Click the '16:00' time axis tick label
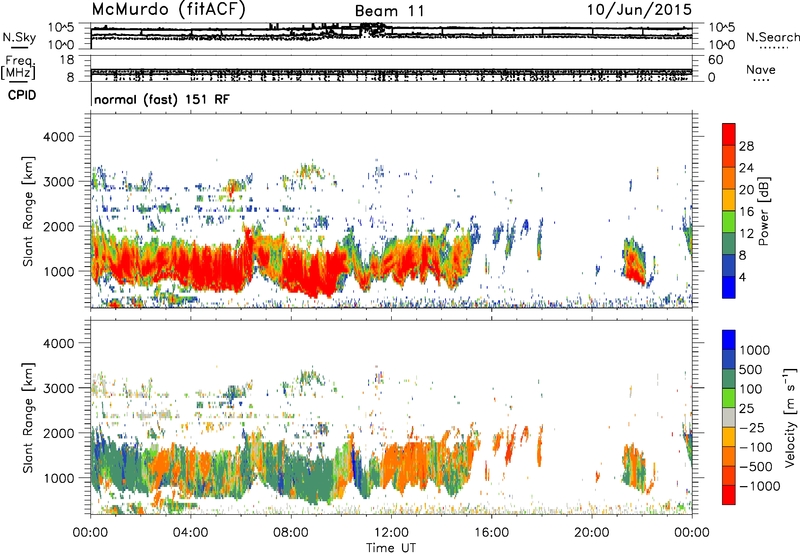800x554 pixels. coord(492,533)
